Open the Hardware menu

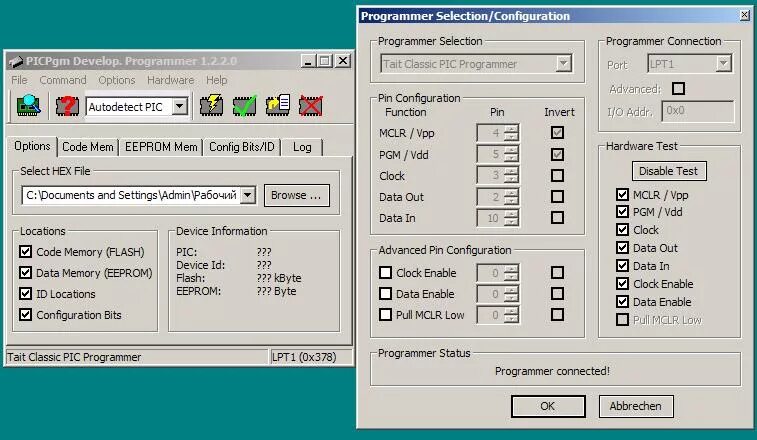(x=170, y=80)
